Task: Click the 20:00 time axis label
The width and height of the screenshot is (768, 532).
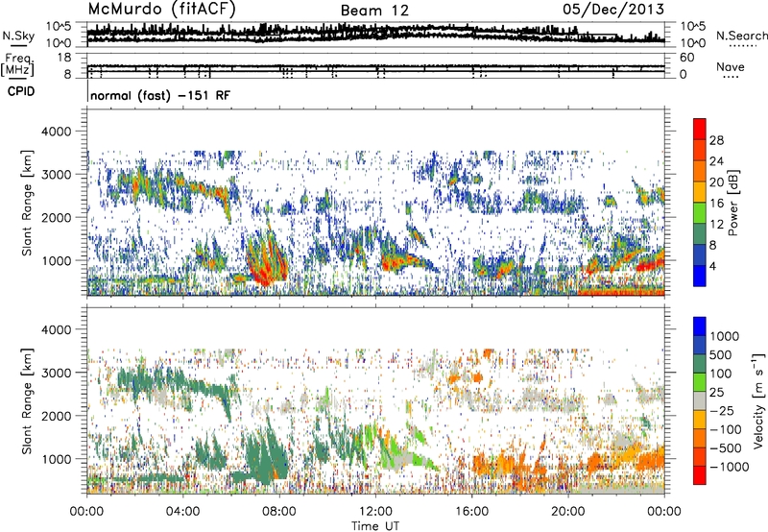Action: [x=567, y=512]
